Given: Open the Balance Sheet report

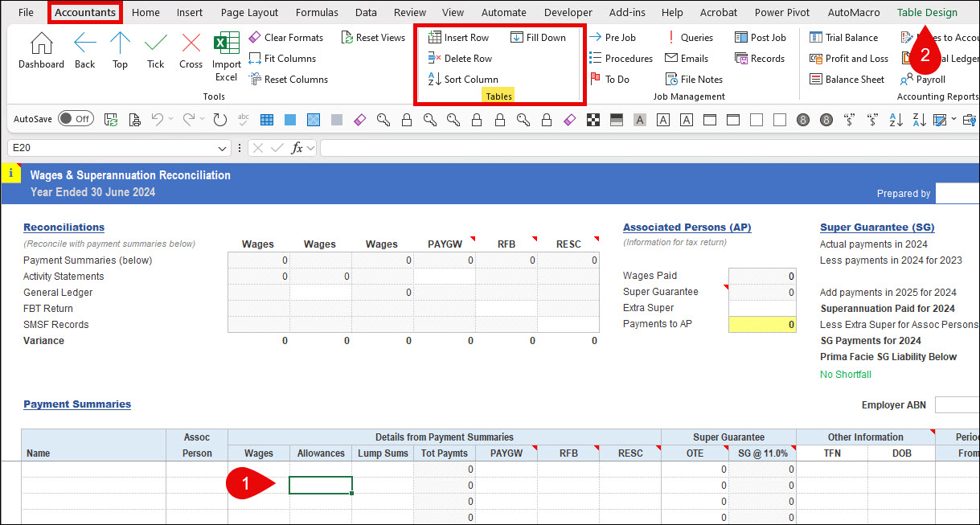Looking at the screenshot, I should [847, 80].
